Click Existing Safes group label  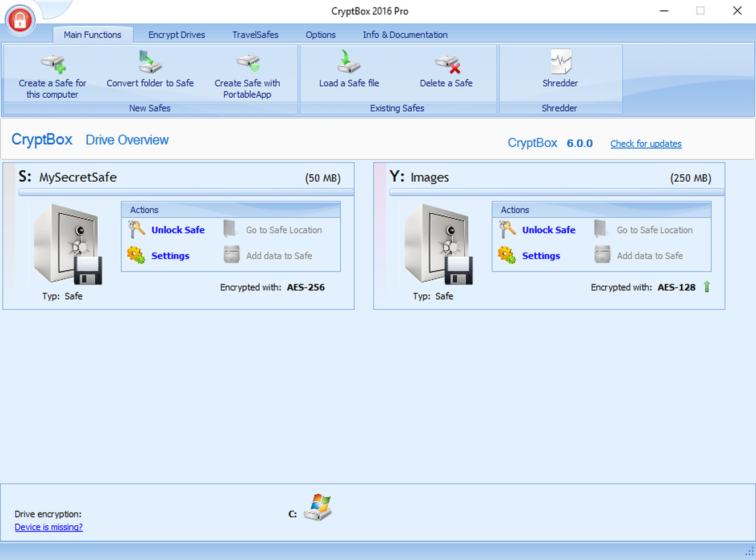click(397, 108)
